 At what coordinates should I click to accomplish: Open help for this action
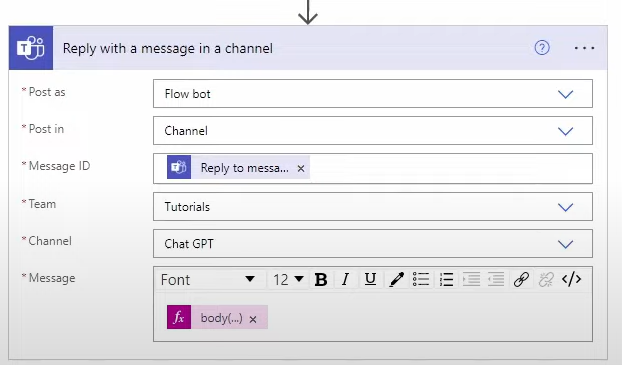542,48
